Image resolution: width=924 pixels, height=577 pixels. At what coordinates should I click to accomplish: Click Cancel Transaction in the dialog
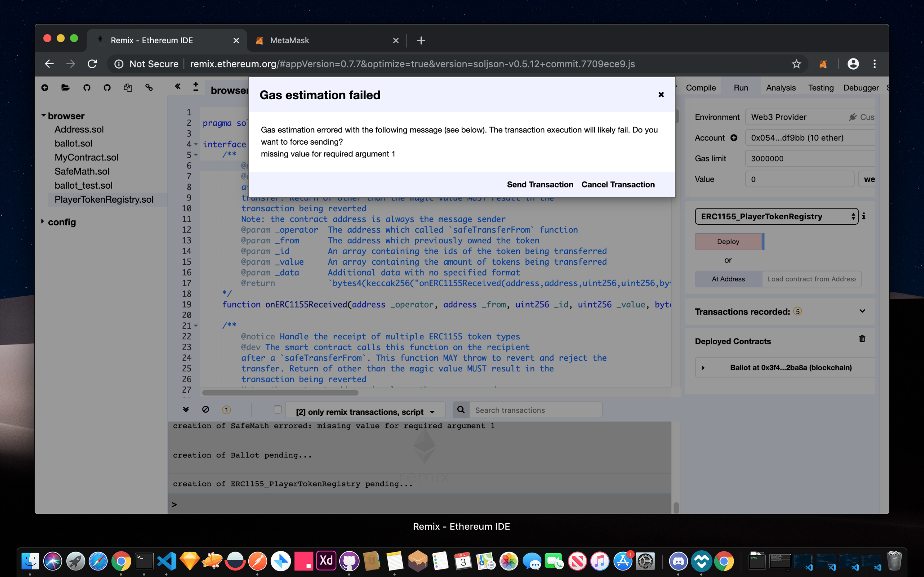click(618, 184)
